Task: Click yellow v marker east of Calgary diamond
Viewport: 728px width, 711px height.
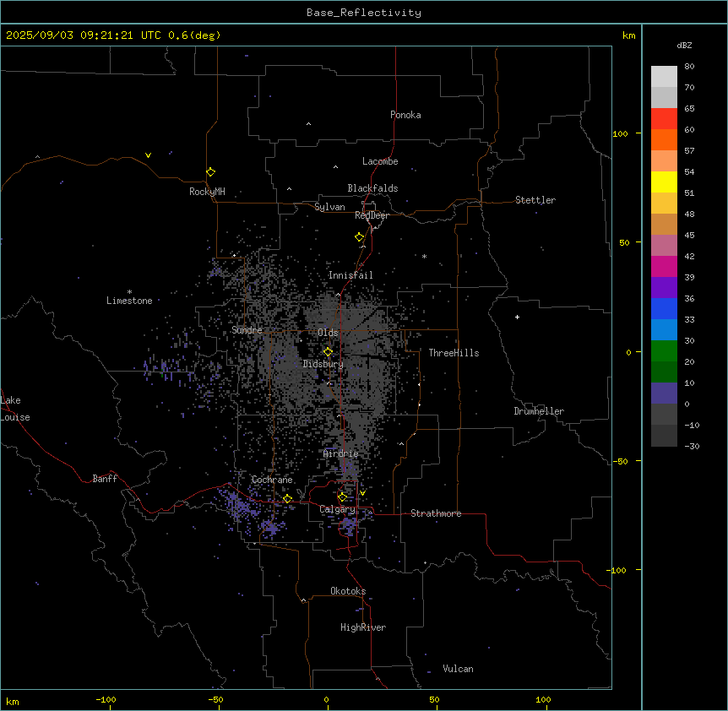Action: pyautogui.click(x=362, y=492)
